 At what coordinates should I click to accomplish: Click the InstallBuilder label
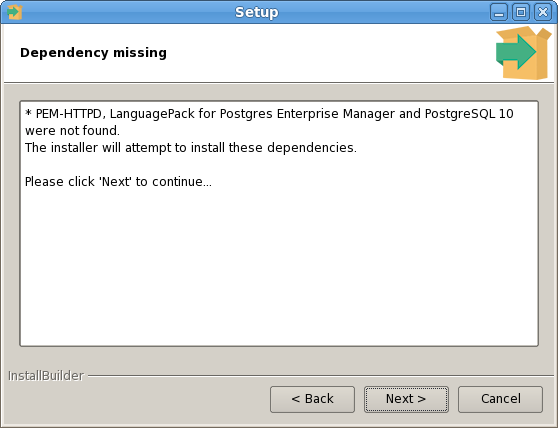click(46, 376)
